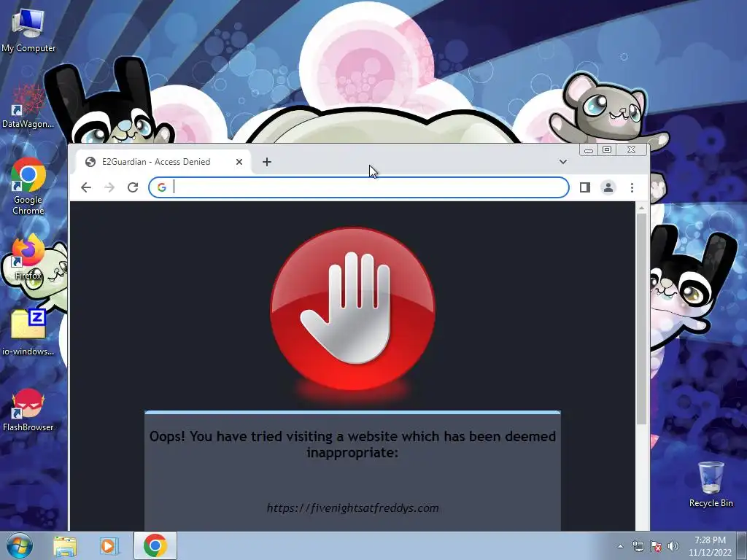Show hidden tray icons arrow
Viewport: 747px width, 560px height.
pyautogui.click(x=620, y=546)
